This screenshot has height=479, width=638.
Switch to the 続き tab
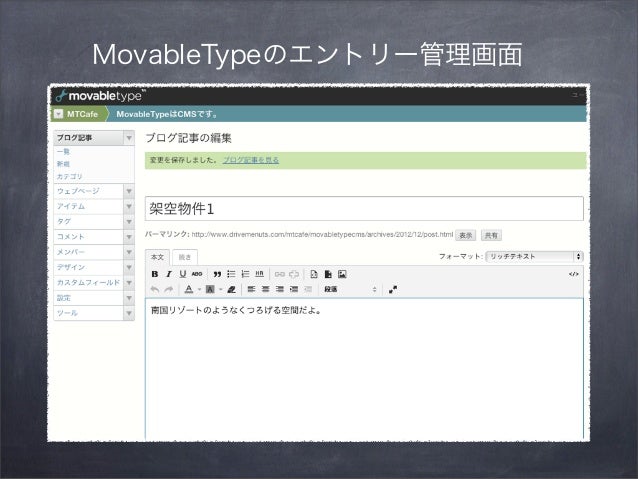coord(185,257)
